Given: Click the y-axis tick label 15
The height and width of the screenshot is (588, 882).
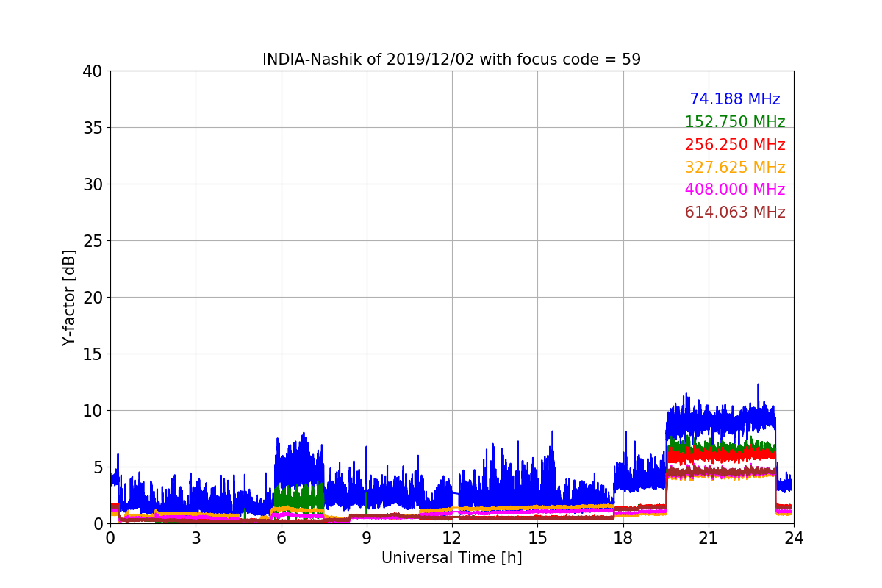Looking at the screenshot, I should pos(92,354).
